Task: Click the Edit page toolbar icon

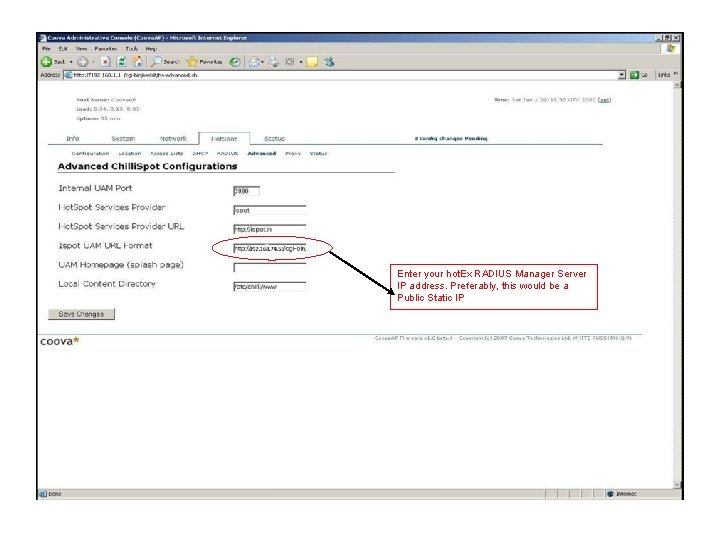Action: tap(290, 62)
